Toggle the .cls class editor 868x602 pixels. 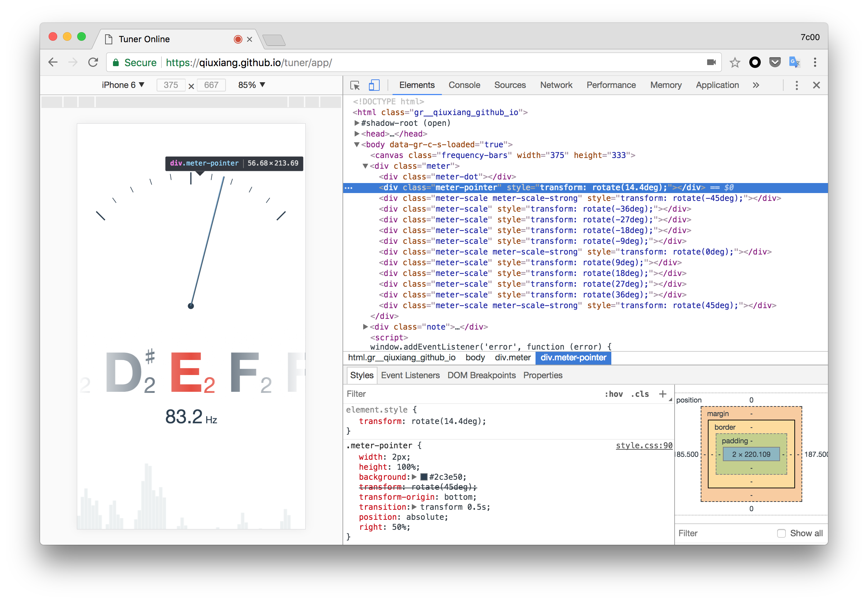click(640, 394)
